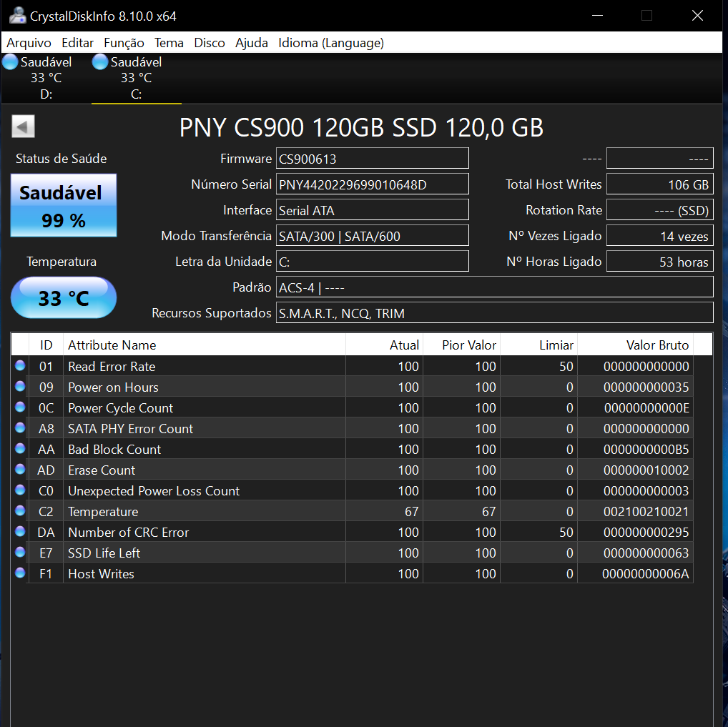Click the previous disk arrow button
The image size is (728, 727).
[23, 127]
